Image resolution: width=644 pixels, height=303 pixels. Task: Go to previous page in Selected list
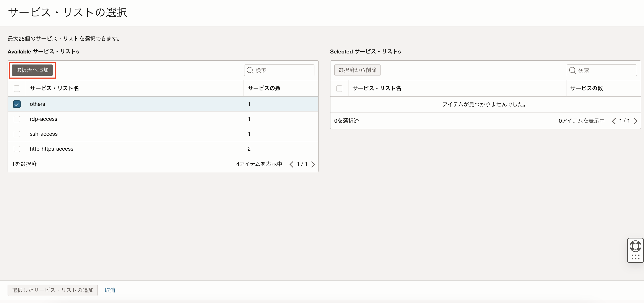point(614,121)
